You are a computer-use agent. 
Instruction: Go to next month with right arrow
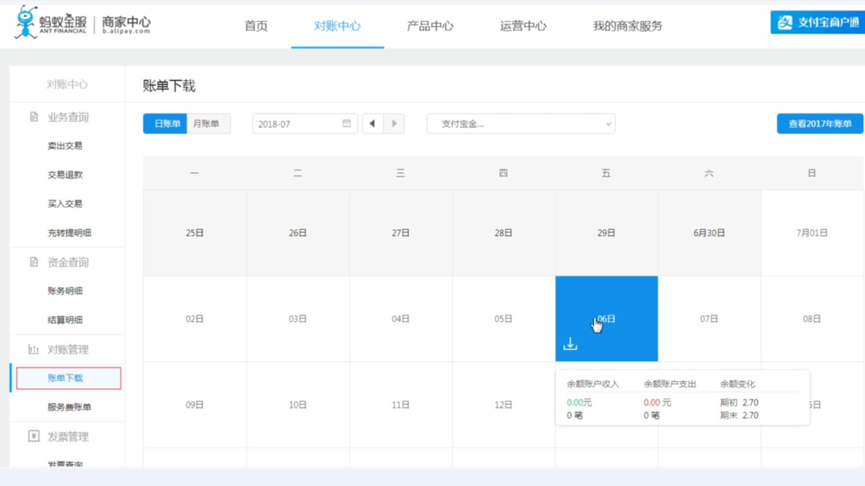(x=394, y=124)
